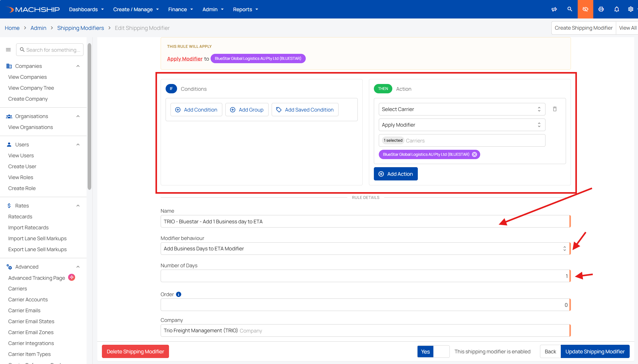This screenshot has height=364, width=638.
Task: Collapse the Users sidebar section
Action: point(78,145)
